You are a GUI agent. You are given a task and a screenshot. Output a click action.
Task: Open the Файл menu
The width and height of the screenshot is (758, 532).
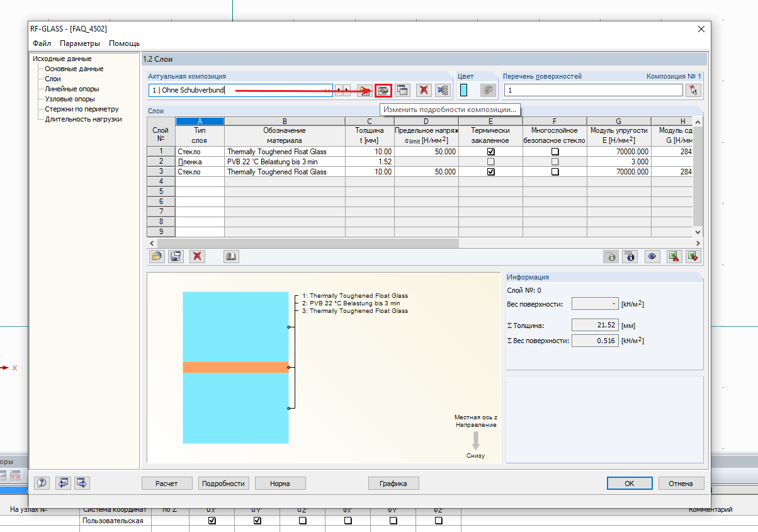click(x=42, y=43)
